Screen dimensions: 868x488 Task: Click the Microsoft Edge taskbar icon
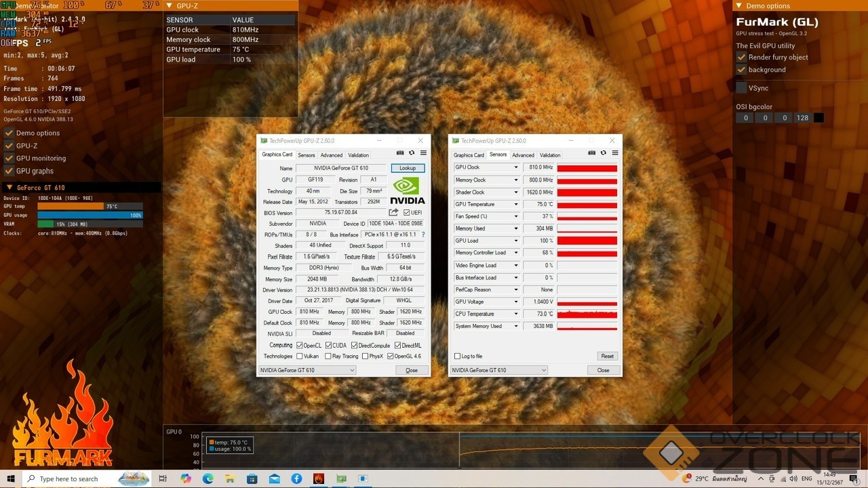(x=208, y=479)
